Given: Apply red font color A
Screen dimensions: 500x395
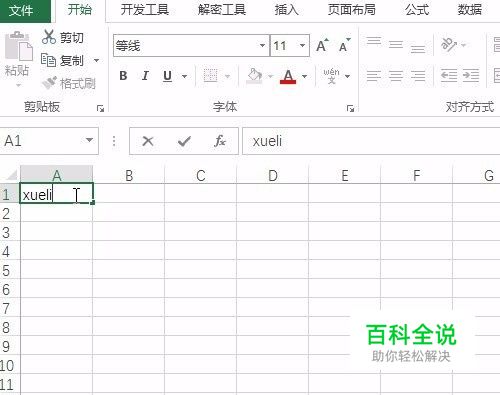Looking at the screenshot, I should point(288,77).
